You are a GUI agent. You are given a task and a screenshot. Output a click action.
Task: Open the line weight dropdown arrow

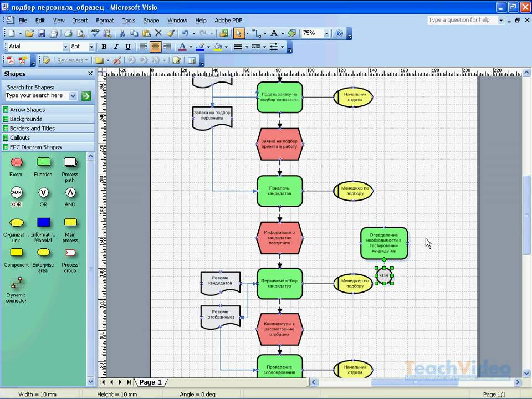[x=247, y=47]
